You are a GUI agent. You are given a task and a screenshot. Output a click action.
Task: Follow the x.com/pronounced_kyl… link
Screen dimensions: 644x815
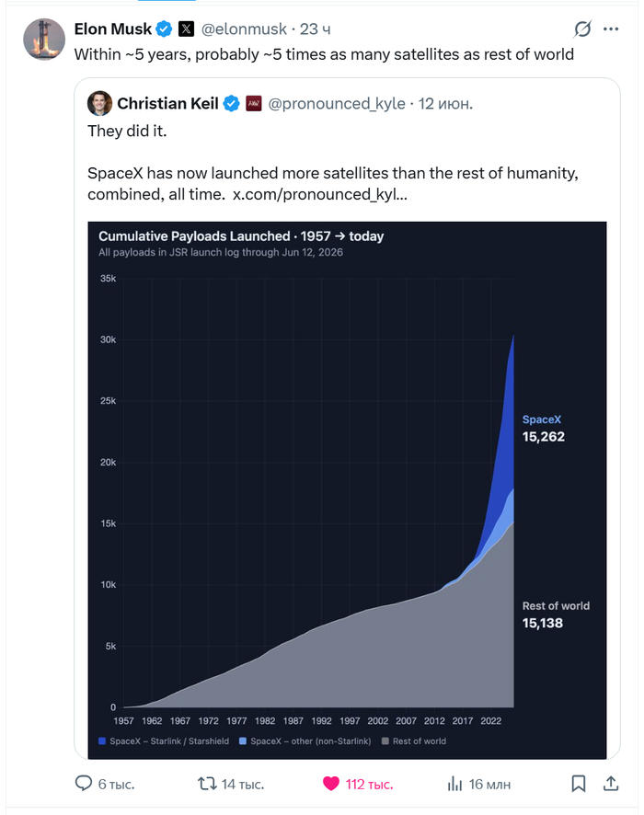coord(319,194)
